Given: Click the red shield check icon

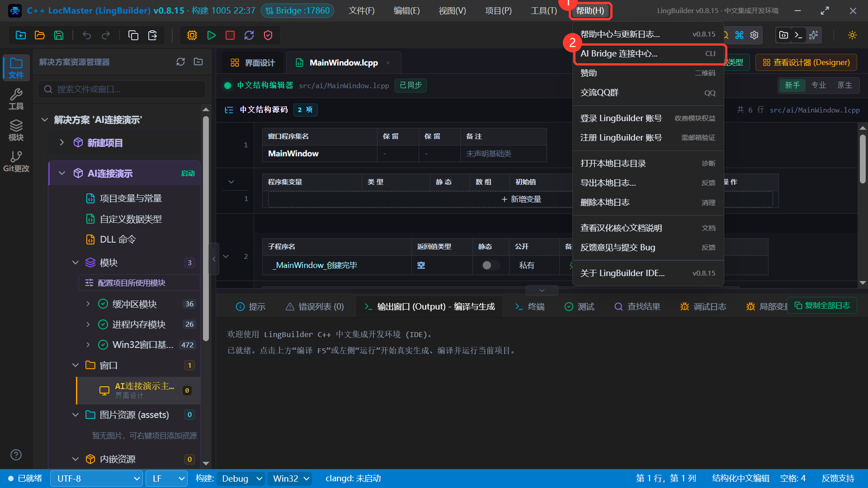Looking at the screenshot, I should click(268, 35).
